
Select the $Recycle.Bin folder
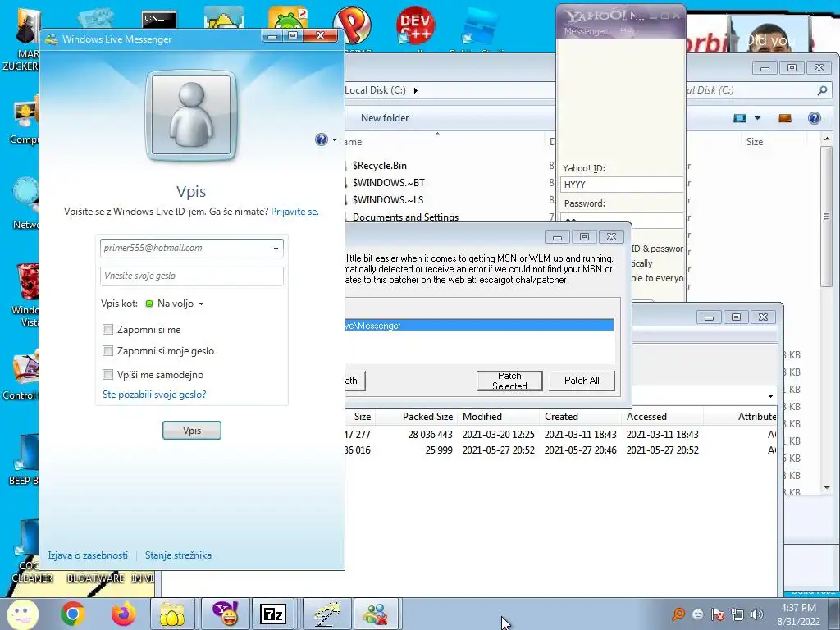pyautogui.click(x=379, y=166)
